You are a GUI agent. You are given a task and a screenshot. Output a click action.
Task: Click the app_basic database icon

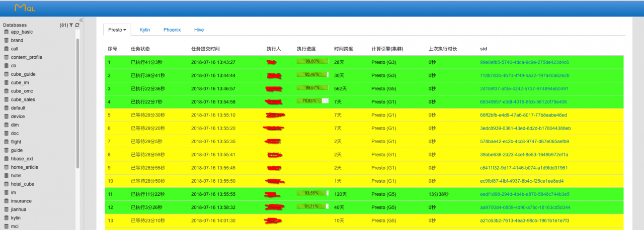[x=7, y=32]
